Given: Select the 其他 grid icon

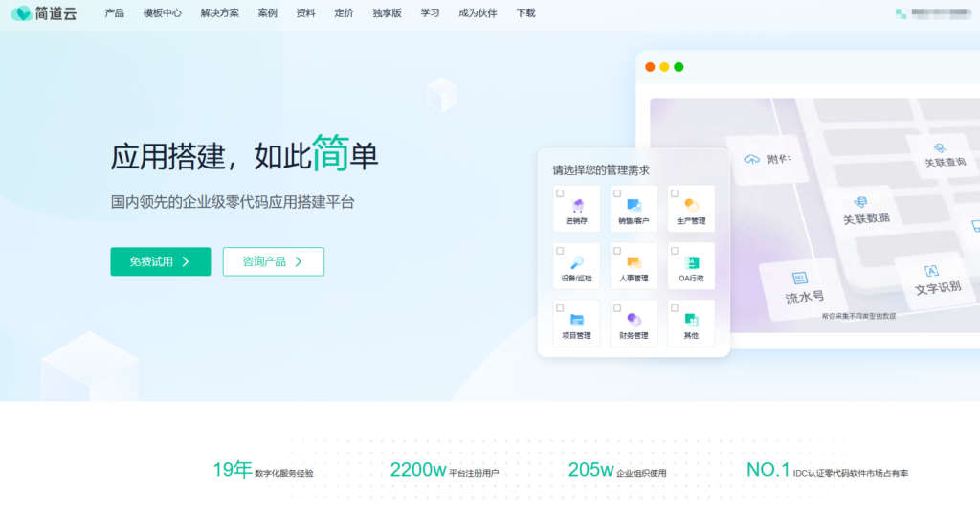Looking at the screenshot, I should 691,320.
